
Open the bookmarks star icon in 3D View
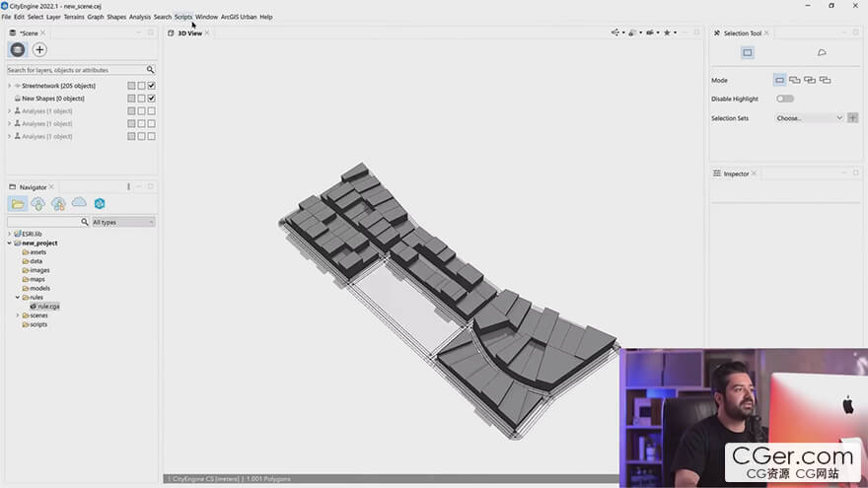[x=668, y=33]
